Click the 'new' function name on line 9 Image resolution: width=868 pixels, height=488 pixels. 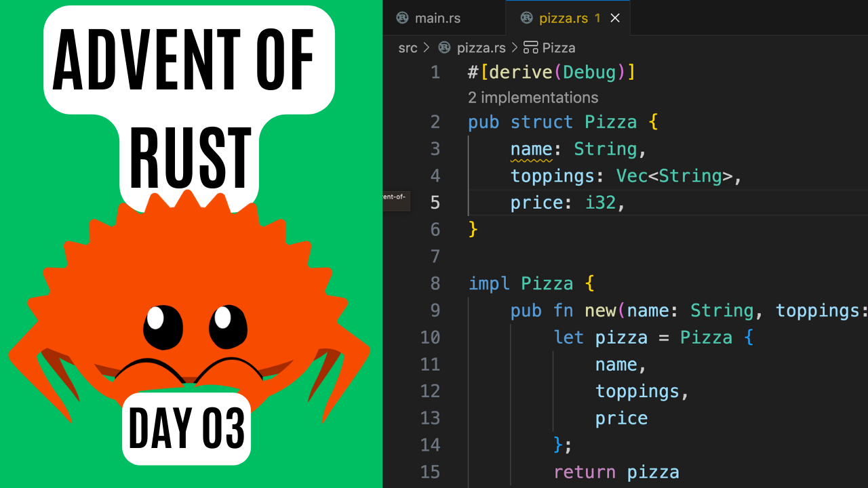click(x=600, y=310)
